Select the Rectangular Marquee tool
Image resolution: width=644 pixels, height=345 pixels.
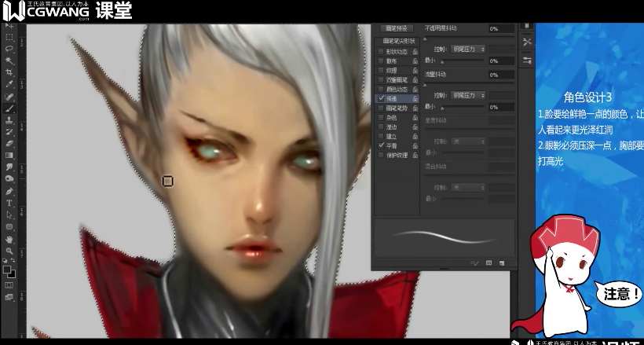pos(9,37)
